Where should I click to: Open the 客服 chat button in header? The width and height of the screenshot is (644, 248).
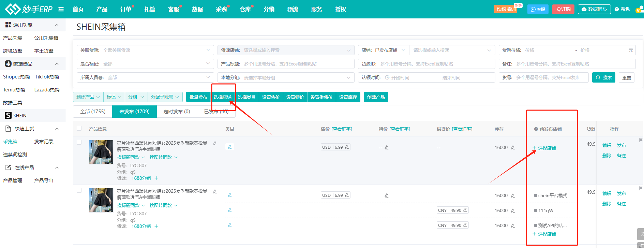coord(538,9)
